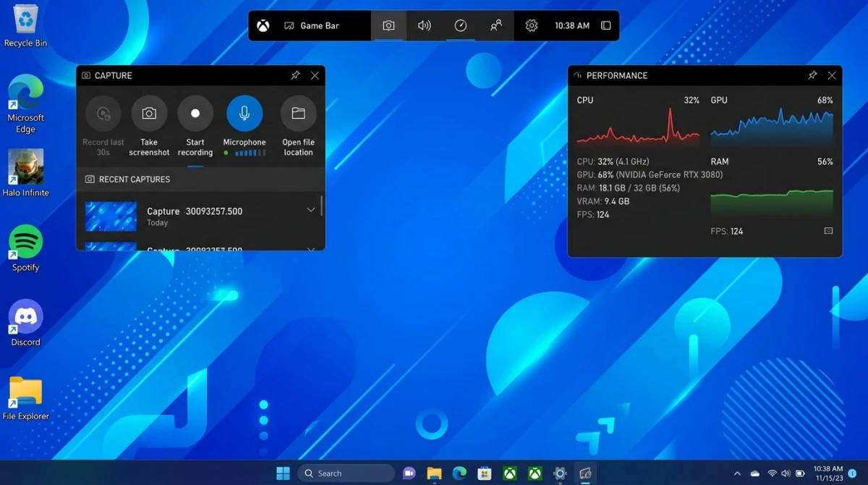This screenshot has height=485, width=868.
Task: Click the taskbar Search box
Action: [346, 473]
